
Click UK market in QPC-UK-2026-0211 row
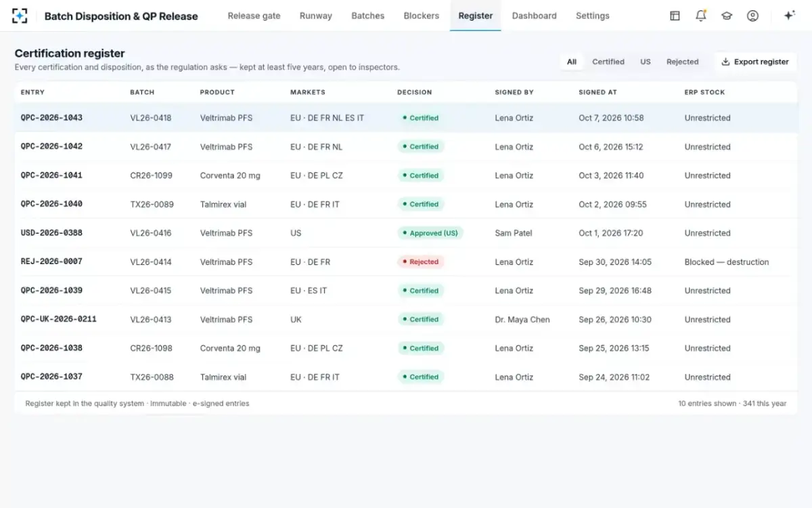tap(296, 319)
